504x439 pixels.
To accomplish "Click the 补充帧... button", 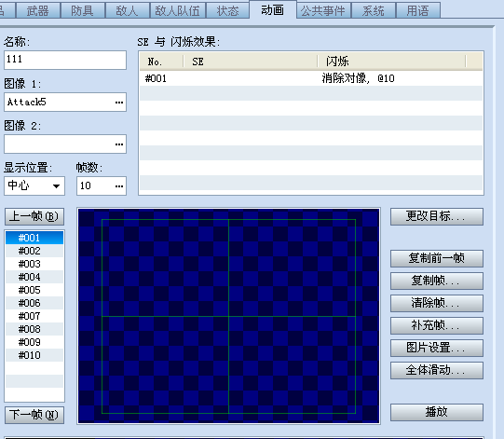I will pos(437,325).
